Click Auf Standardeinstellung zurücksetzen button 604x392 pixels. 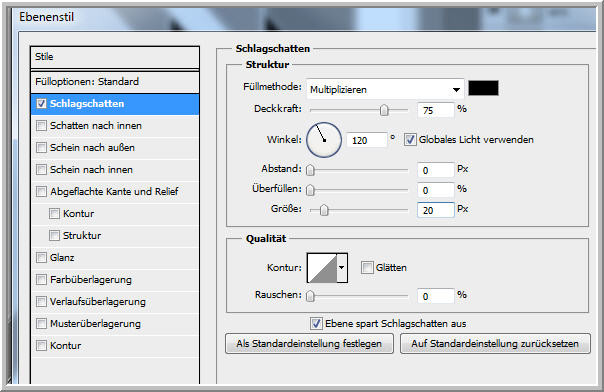coord(495,343)
